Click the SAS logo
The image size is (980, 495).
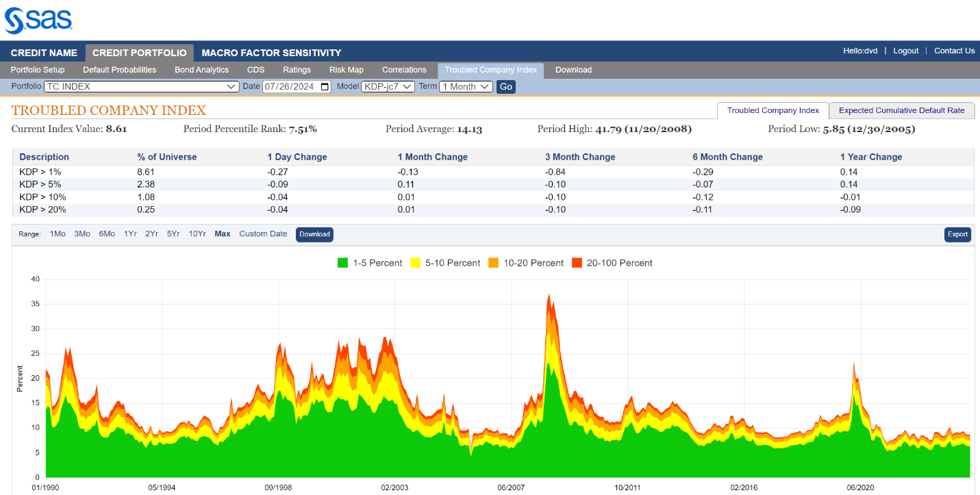pos(38,20)
